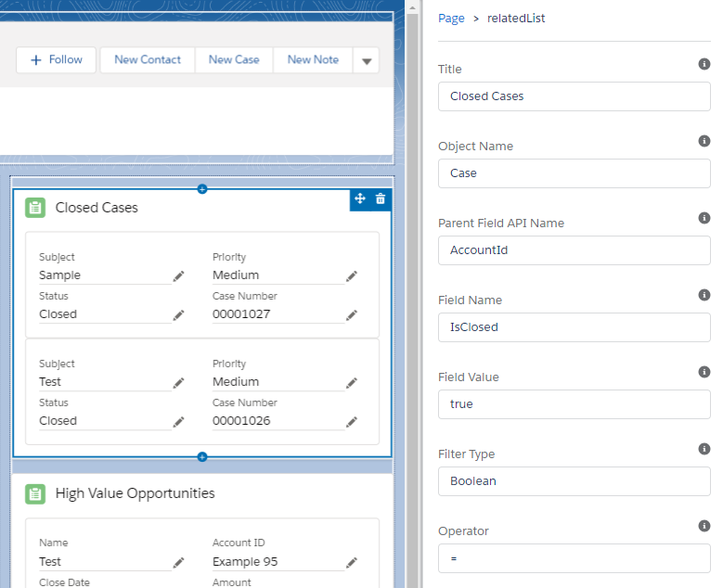Click the Filter Type input containing Boolean
The height and width of the screenshot is (588, 723).
tap(575, 481)
